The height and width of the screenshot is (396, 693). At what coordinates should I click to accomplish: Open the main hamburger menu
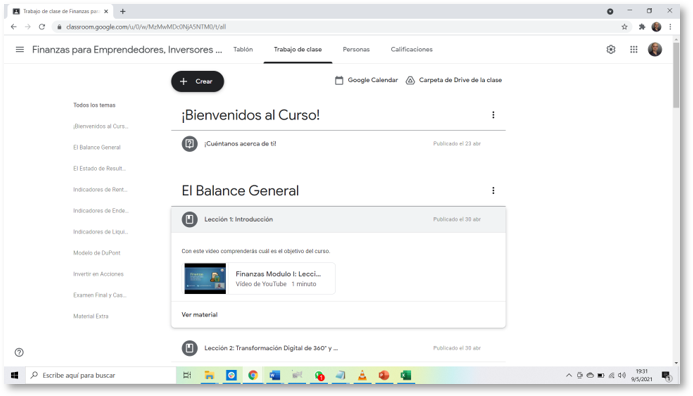click(x=19, y=50)
